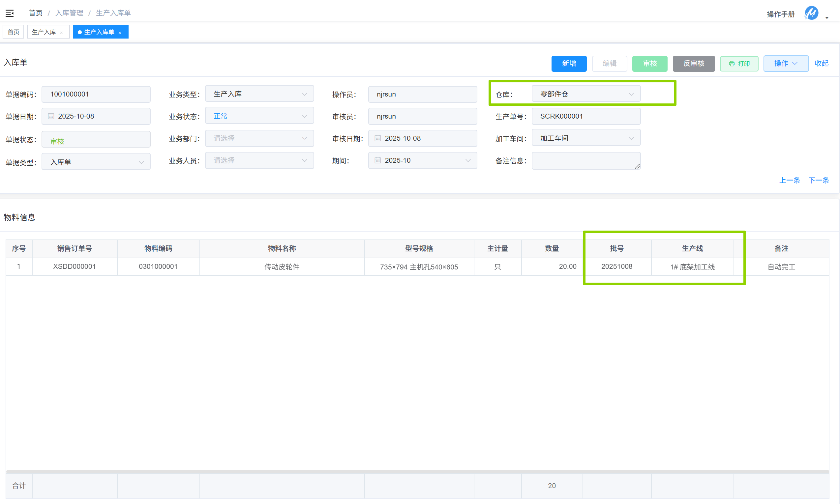
Task: Click the 备注信息 text area
Action: click(586, 160)
